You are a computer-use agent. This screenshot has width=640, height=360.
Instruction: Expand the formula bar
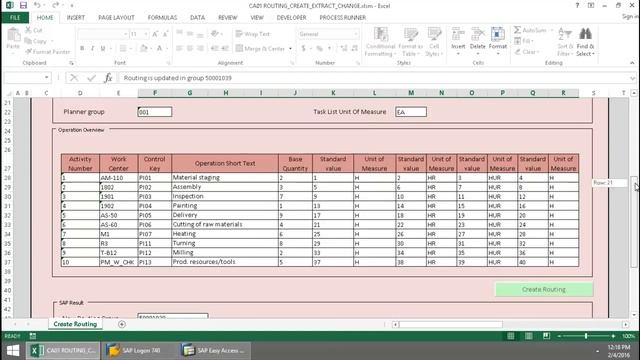tap(633, 78)
